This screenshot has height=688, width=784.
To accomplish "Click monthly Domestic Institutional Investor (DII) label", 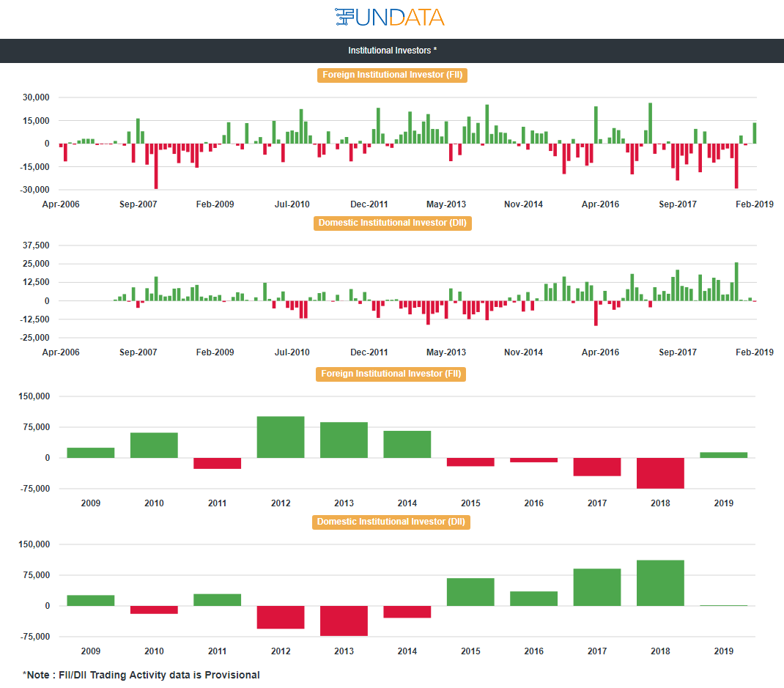I will [x=393, y=223].
